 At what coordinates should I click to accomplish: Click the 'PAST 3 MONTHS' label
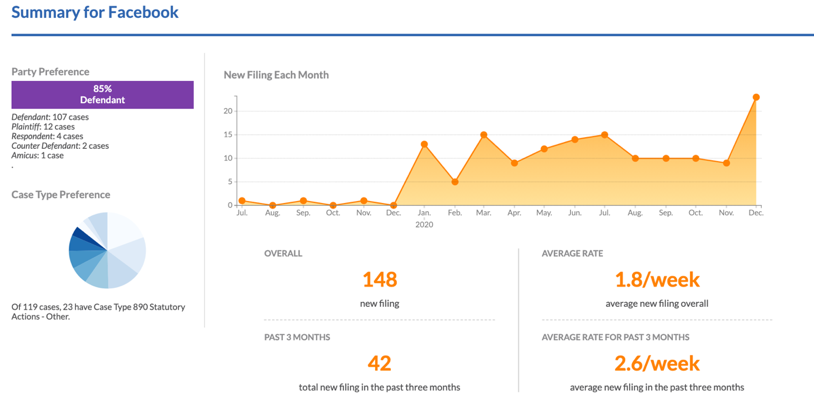[x=297, y=338]
